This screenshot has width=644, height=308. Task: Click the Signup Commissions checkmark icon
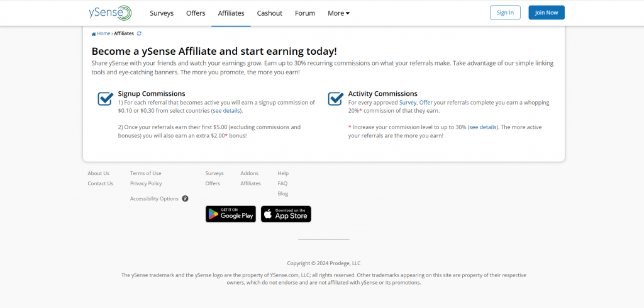[x=106, y=99]
